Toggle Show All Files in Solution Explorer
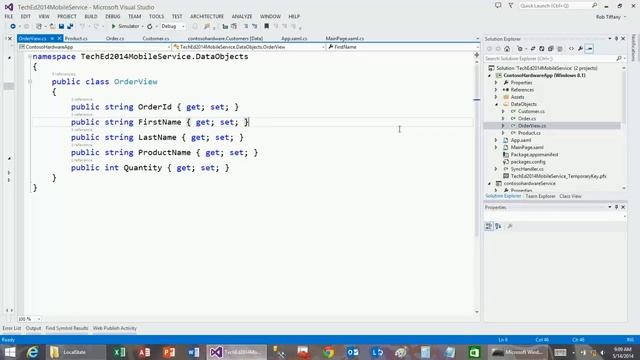This screenshot has width=640, height=360. [560, 49]
